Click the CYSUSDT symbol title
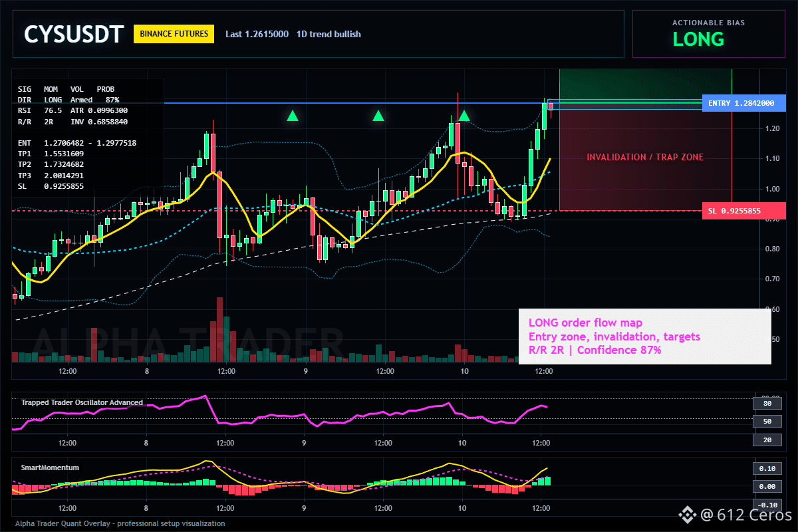 [x=73, y=35]
